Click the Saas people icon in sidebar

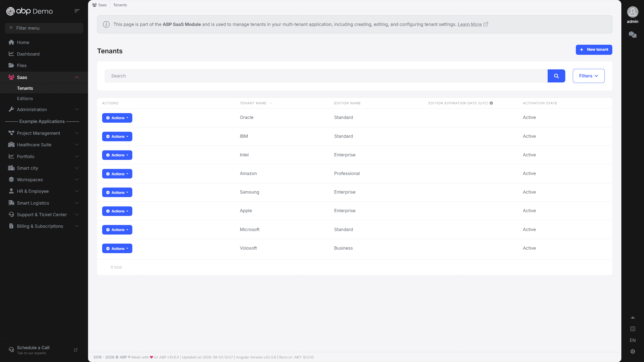click(x=11, y=77)
